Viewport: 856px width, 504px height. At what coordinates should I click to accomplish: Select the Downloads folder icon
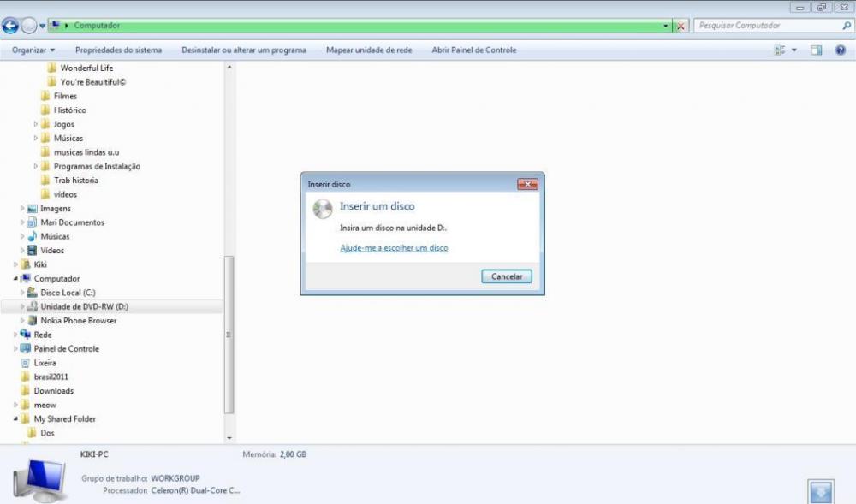(x=25, y=390)
